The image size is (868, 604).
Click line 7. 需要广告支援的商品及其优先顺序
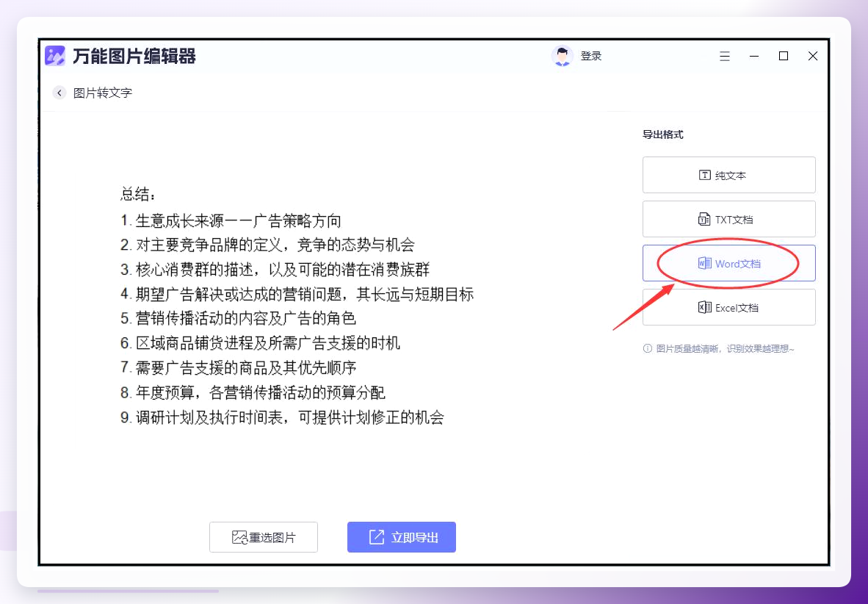point(238,368)
